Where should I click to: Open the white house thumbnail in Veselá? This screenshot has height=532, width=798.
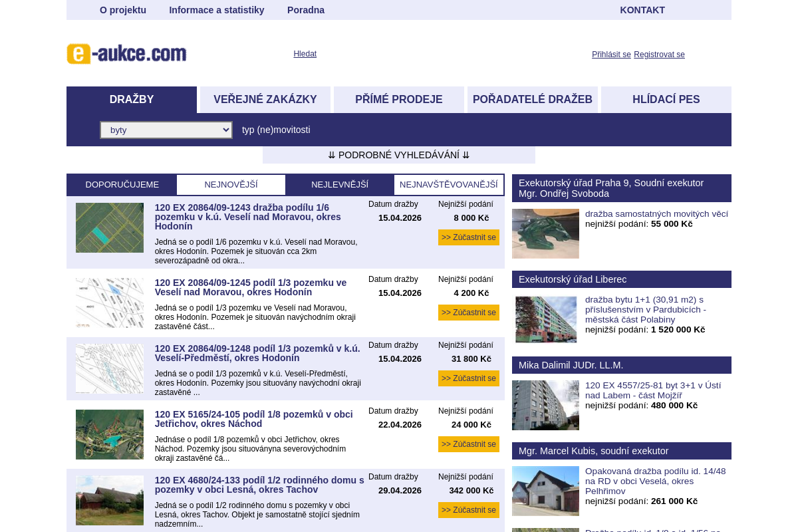pyautogui.click(x=545, y=491)
